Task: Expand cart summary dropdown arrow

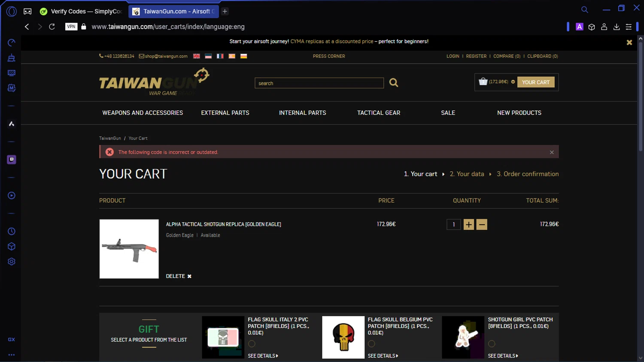Action: coord(513,82)
